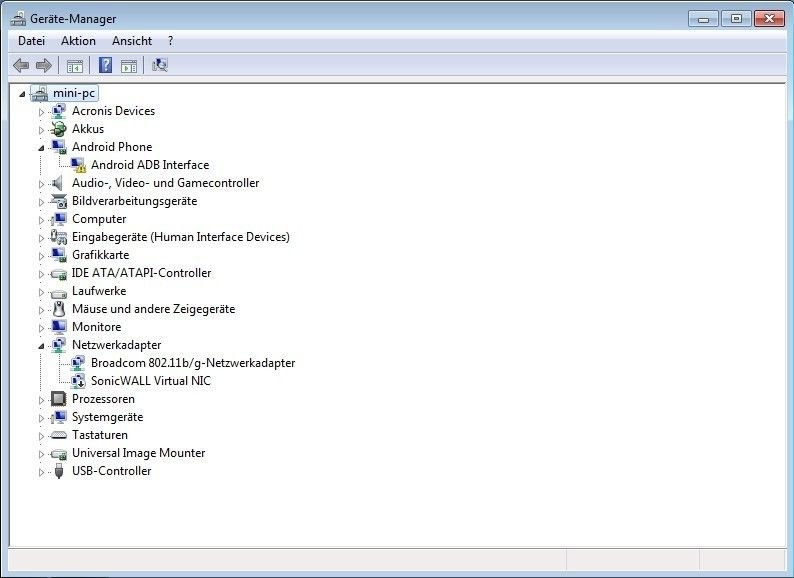Collapse the mini-pc root node
The image size is (794, 578).
(x=22, y=94)
